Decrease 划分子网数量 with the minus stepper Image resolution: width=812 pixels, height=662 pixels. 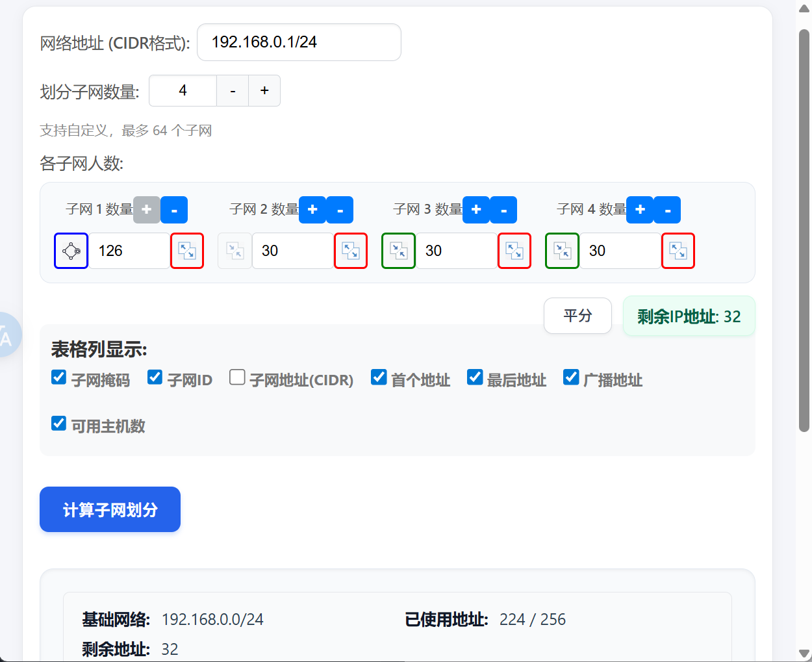pos(233,91)
